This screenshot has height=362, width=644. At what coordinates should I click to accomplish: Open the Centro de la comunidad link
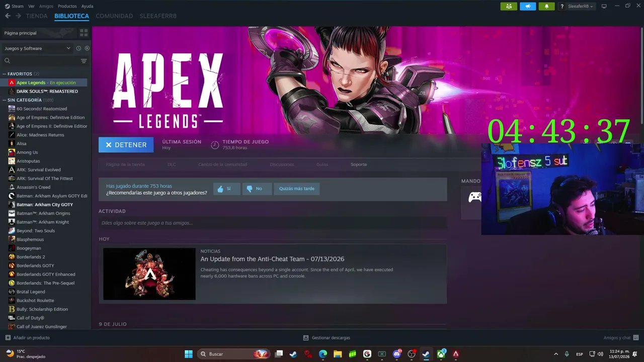click(x=223, y=164)
